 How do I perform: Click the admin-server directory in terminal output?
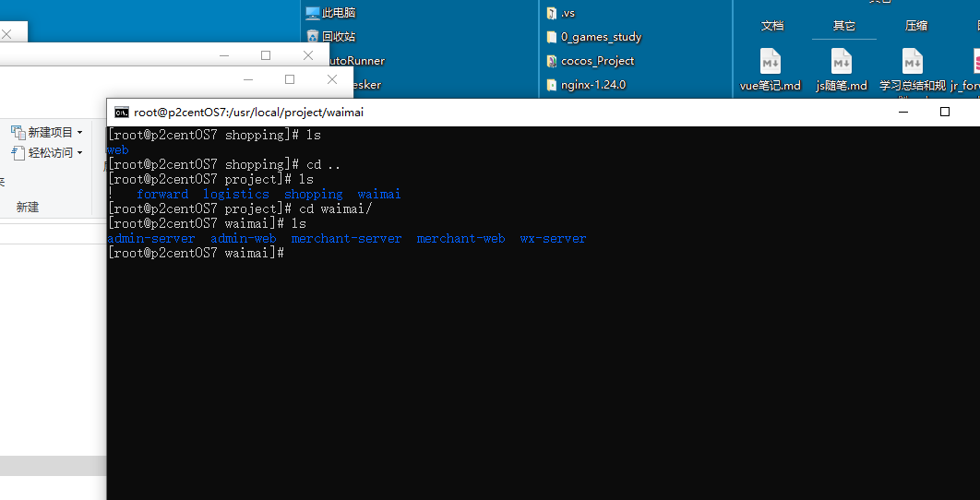point(151,238)
